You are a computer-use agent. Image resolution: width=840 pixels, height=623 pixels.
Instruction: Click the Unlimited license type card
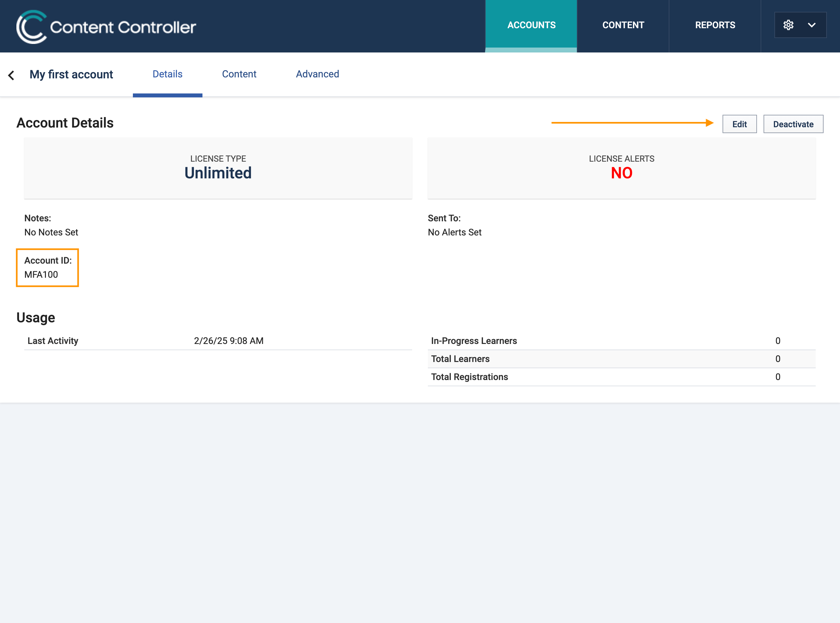(218, 168)
